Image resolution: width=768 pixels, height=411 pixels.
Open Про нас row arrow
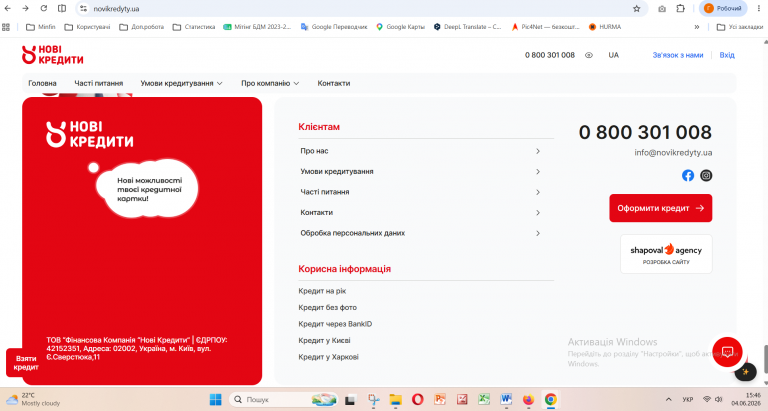538,151
